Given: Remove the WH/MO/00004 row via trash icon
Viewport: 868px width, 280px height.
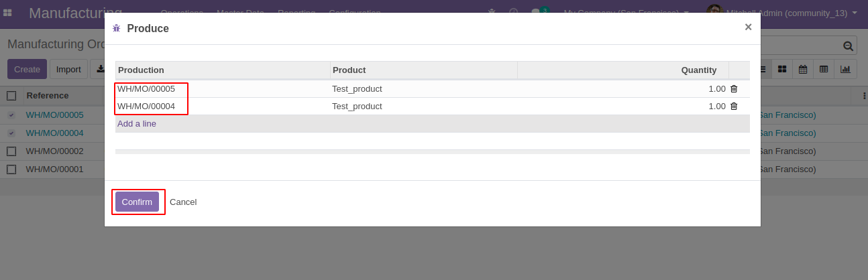Looking at the screenshot, I should pos(734,106).
